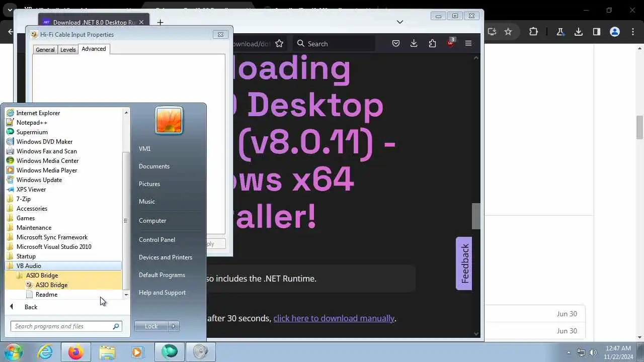The height and width of the screenshot is (362, 644).
Task: Switch to the General tab in Properties
Action: click(45, 50)
